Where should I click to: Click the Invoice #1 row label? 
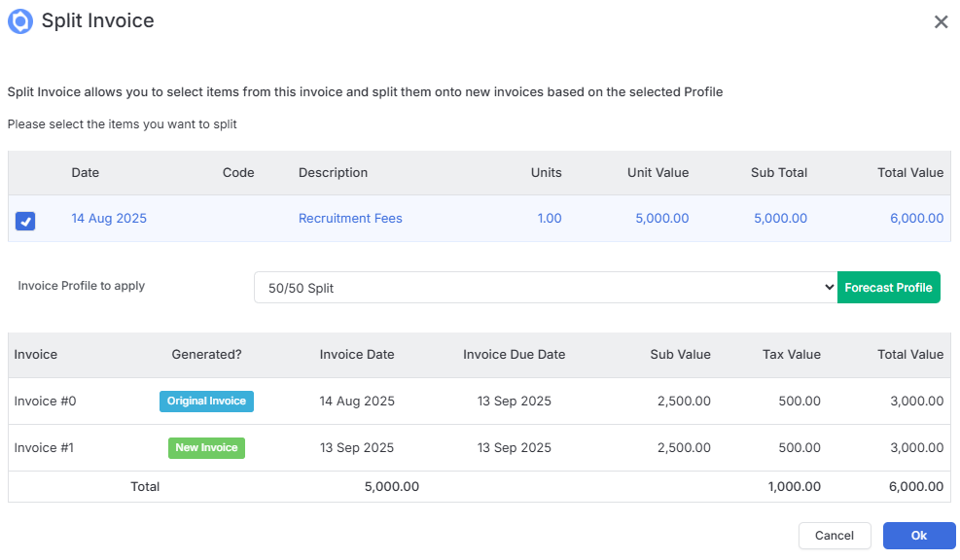[44, 447]
